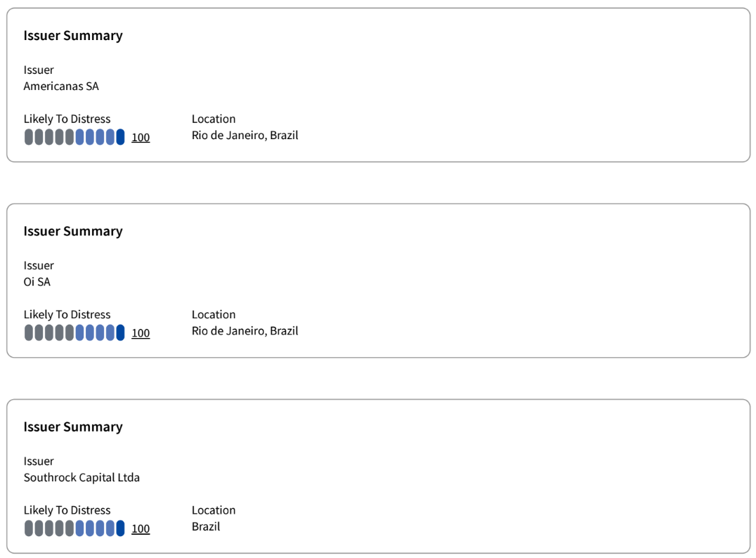The height and width of the screenshot is (558, 756).
Task: Click the Issuer label above Oi SA
Action: click(x=39, y=266)
